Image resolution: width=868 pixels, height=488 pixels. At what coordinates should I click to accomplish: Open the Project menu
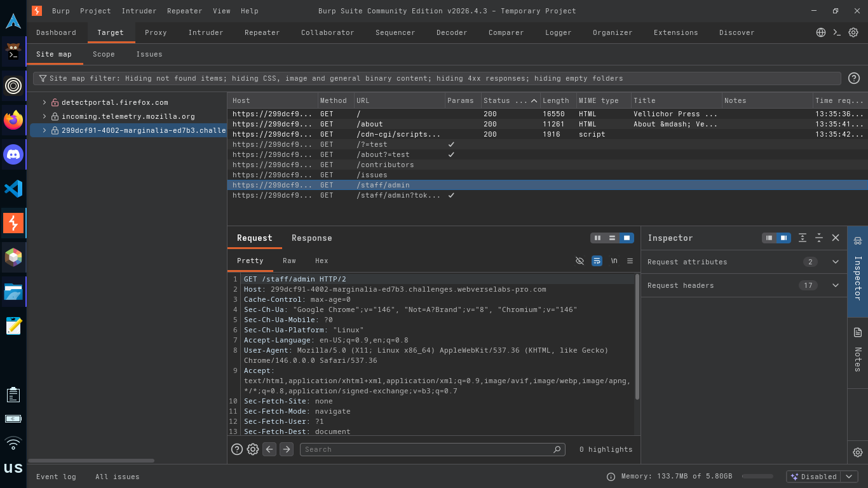click(95, 11)
